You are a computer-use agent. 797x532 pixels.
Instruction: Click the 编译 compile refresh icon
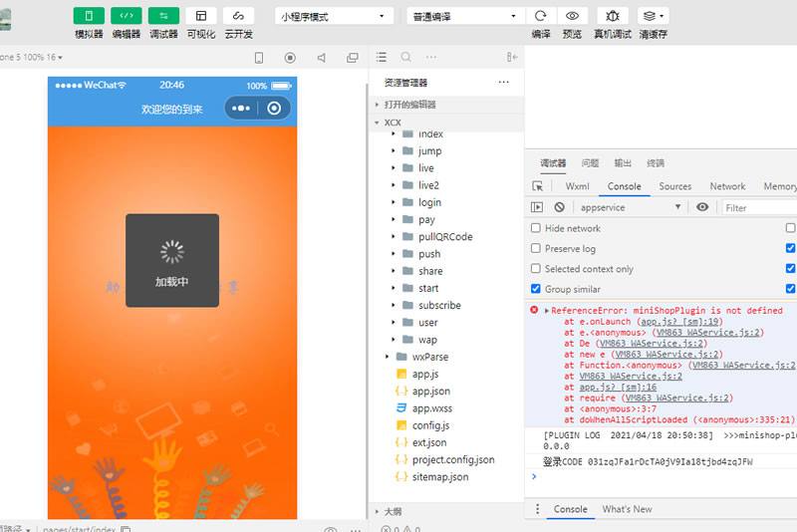[x=540, y=16]
